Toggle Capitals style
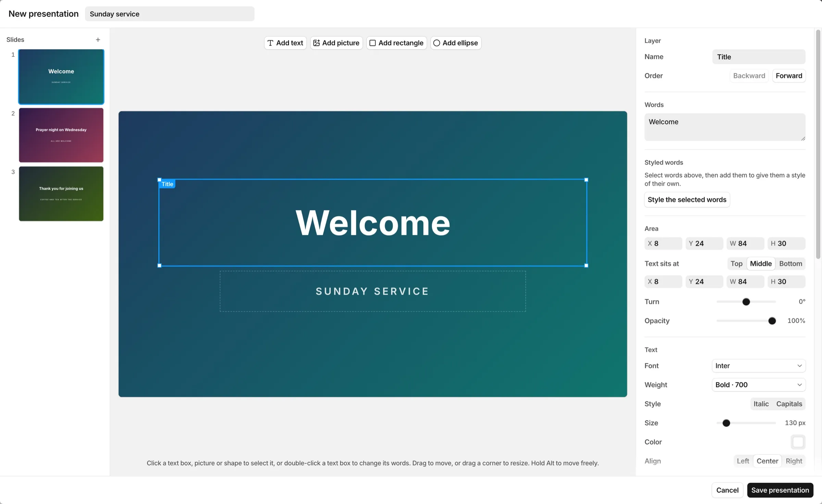822x504 pixels. coord(789,404)
